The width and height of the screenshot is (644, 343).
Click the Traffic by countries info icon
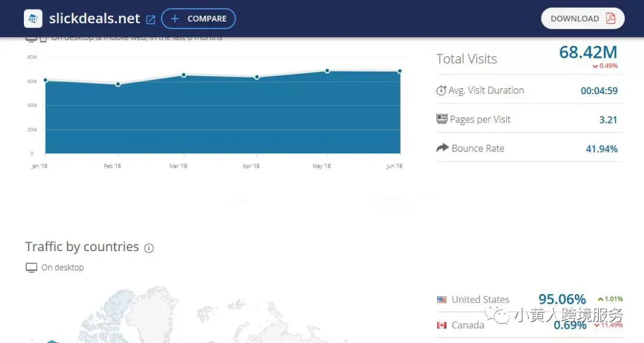tap(148, 248)
